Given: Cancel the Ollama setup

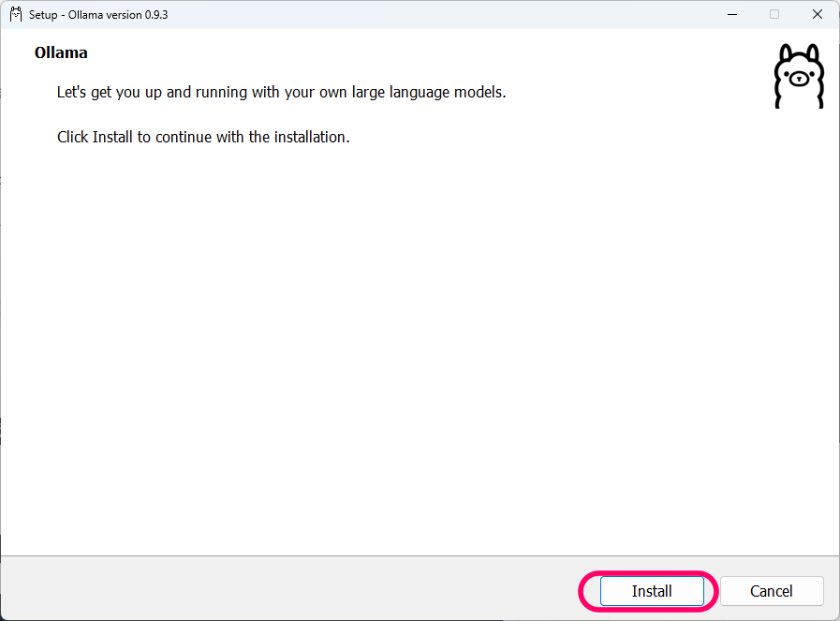Looking at the screenshot, I should [x=772, y=591].
